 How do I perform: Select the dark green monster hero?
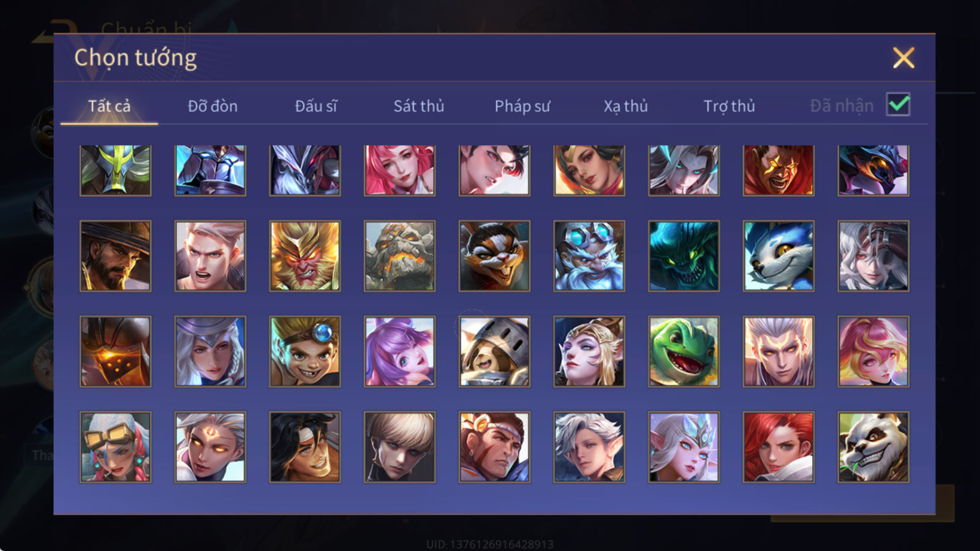[684, 256]
